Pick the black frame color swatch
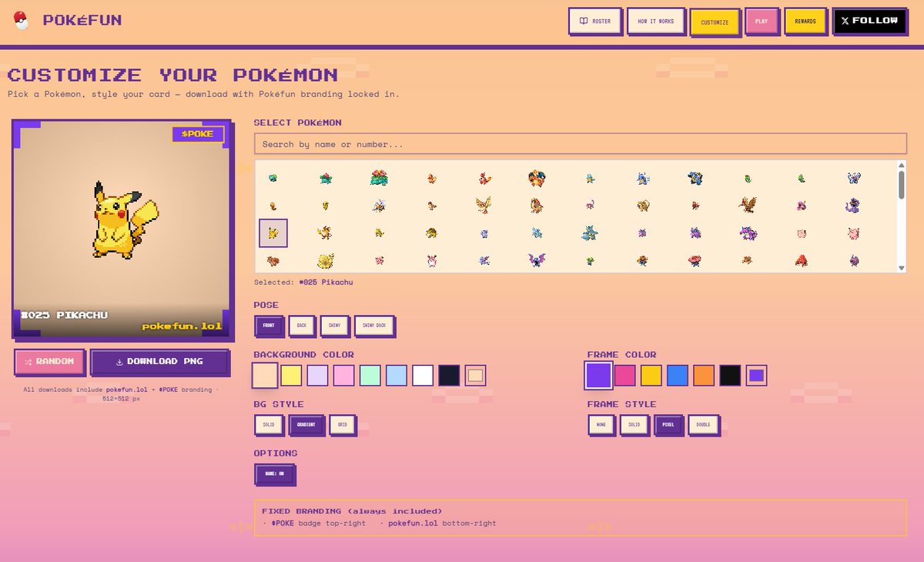 [x=730, y=376]
